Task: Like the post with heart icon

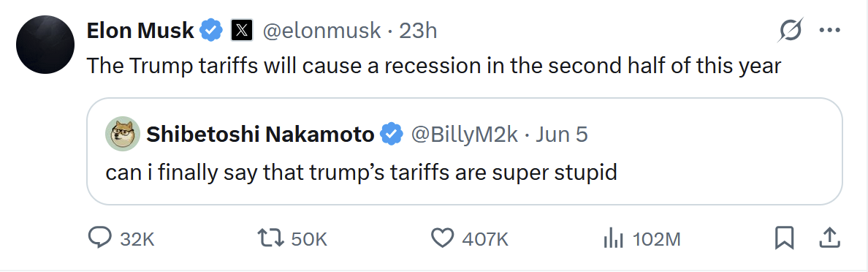Action: pos(442,238)
